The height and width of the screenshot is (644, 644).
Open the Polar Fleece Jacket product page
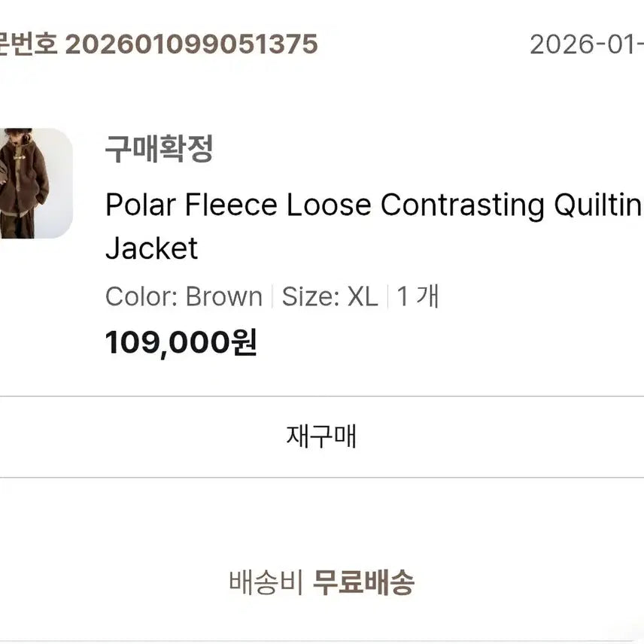[x=301, y=203]
